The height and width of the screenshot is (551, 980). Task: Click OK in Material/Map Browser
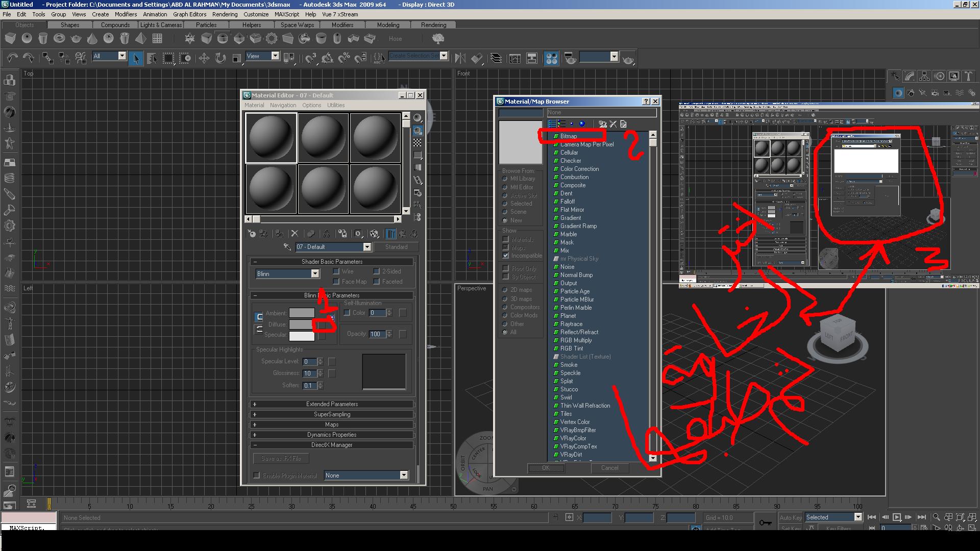[x=546, y=468]
